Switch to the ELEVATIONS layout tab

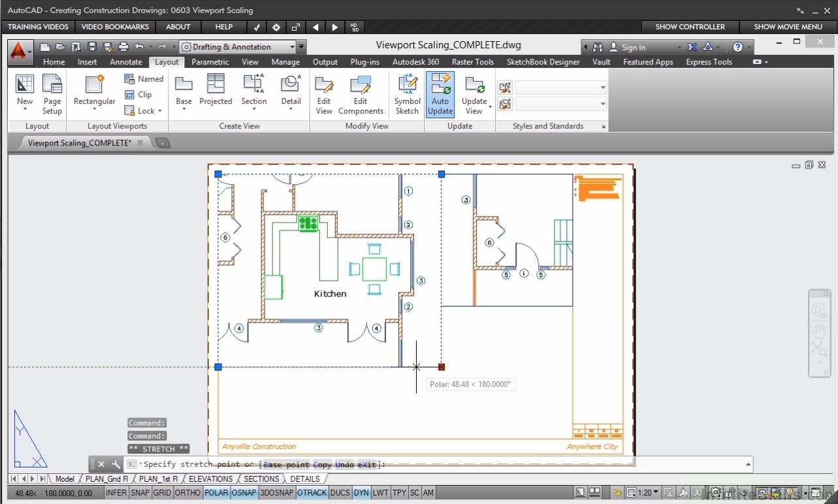210,479
